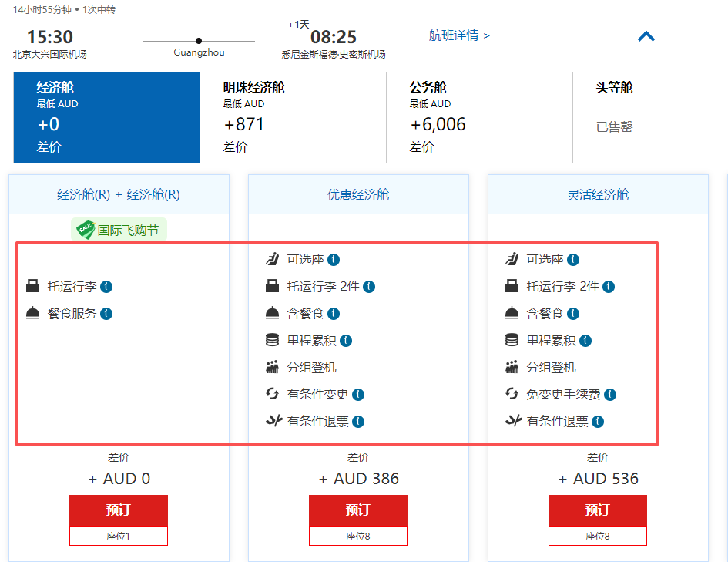
Task: Click the 灵活经济舱 fare card header
Action: click(598, 194)
